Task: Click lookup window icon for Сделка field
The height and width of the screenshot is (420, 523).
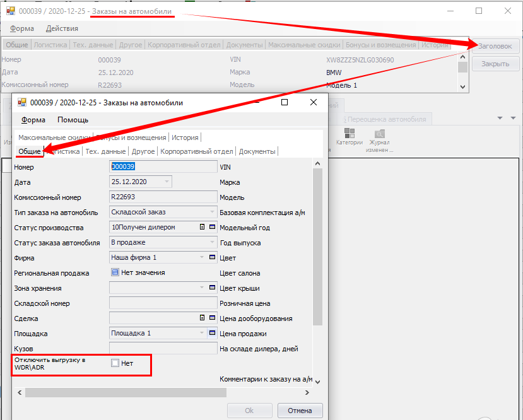Action: click(x=212, y=318)
